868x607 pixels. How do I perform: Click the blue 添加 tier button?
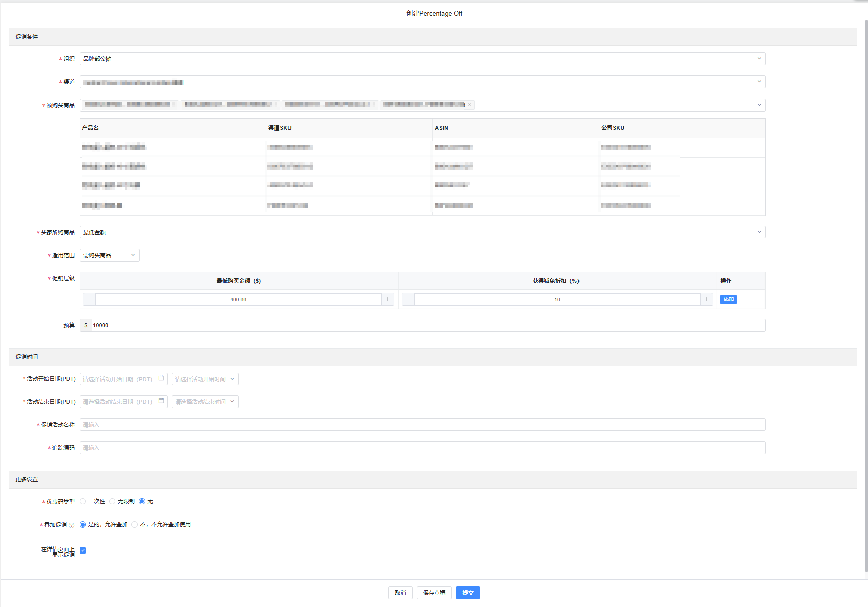[728, 299]
